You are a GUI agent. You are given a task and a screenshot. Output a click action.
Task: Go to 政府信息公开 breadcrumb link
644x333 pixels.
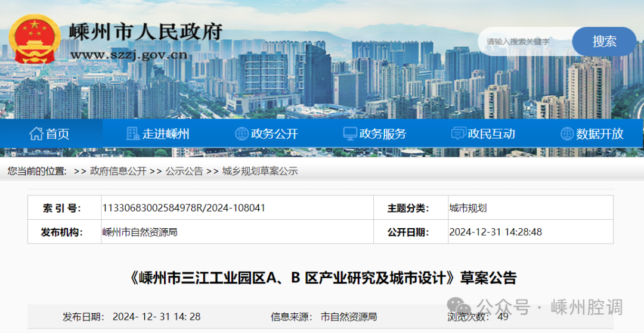pyautogui.click(x=118, y=171)
